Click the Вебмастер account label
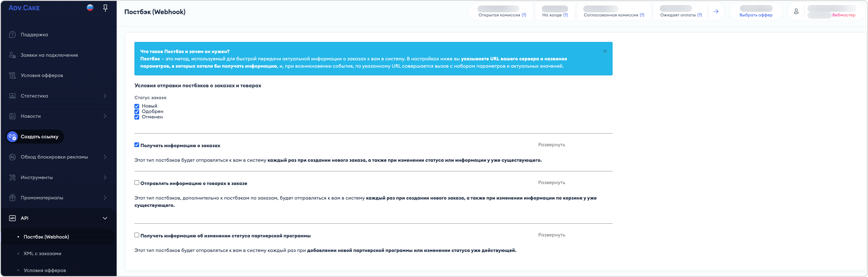This screenshot has width=868, height=277. pyautogui.click(x=843, y=15)
